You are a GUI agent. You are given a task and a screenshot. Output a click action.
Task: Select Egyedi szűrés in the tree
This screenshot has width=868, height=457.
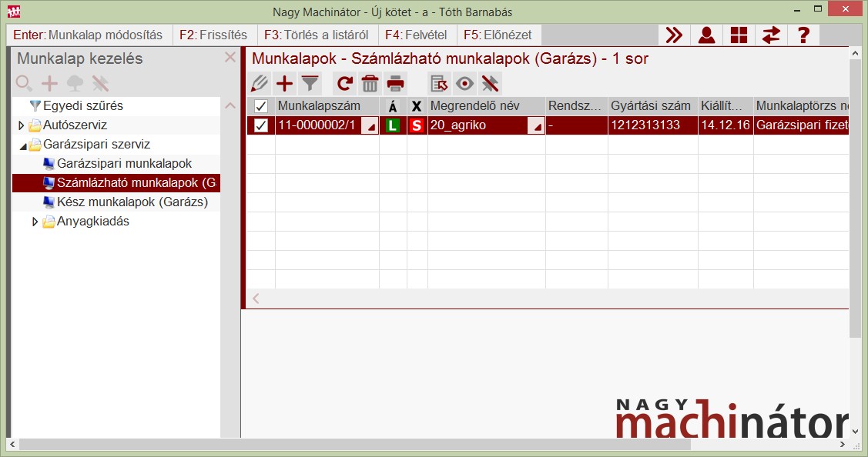click(x=83, y=105)
